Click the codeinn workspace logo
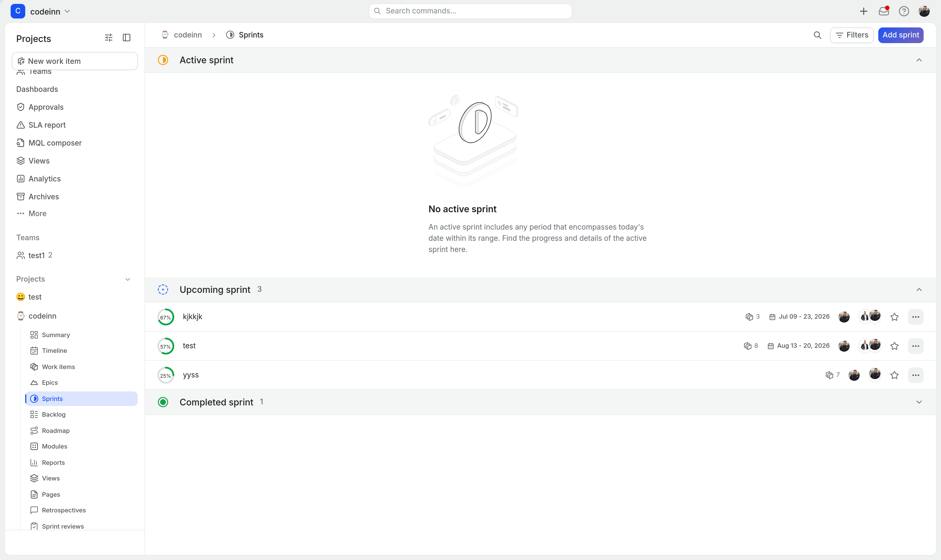The width and height of the screenshot is (941, 560). pyautogui.click(x=18, y=11)
